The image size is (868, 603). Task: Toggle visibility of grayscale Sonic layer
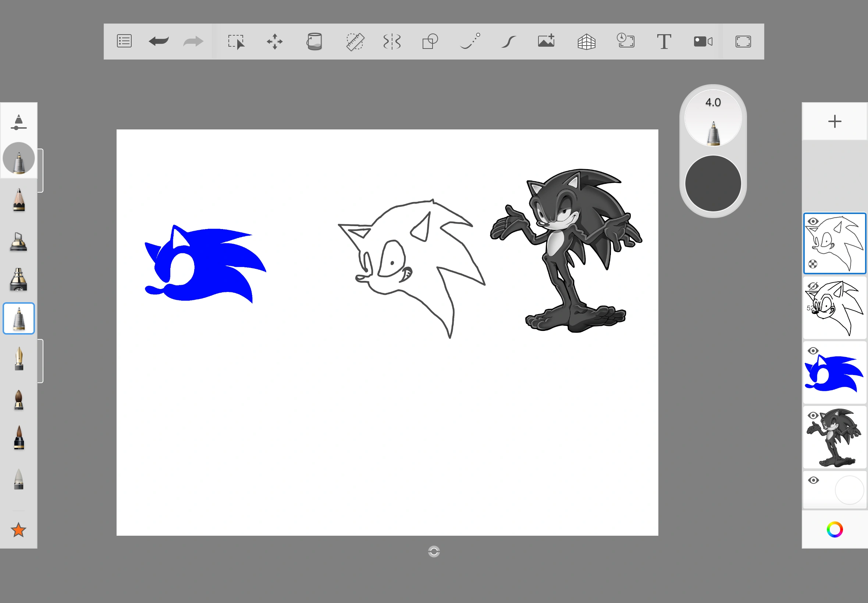[x=813, y=415]
